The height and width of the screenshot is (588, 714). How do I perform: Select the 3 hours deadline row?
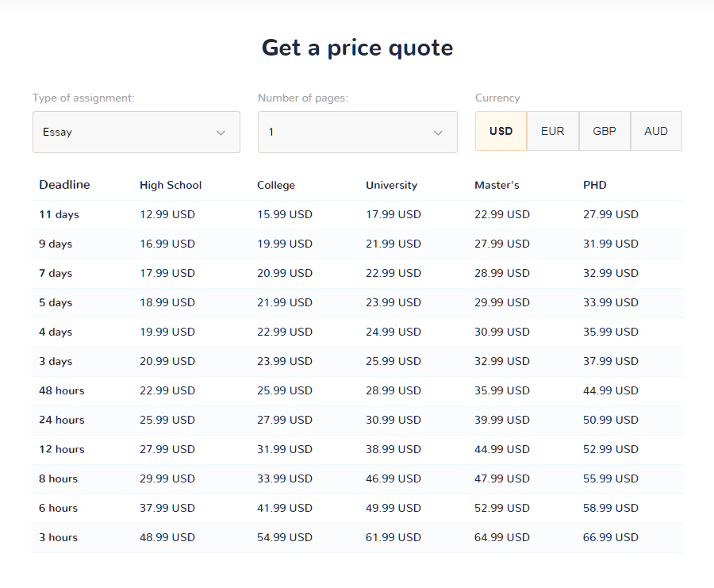click(358, 538)
